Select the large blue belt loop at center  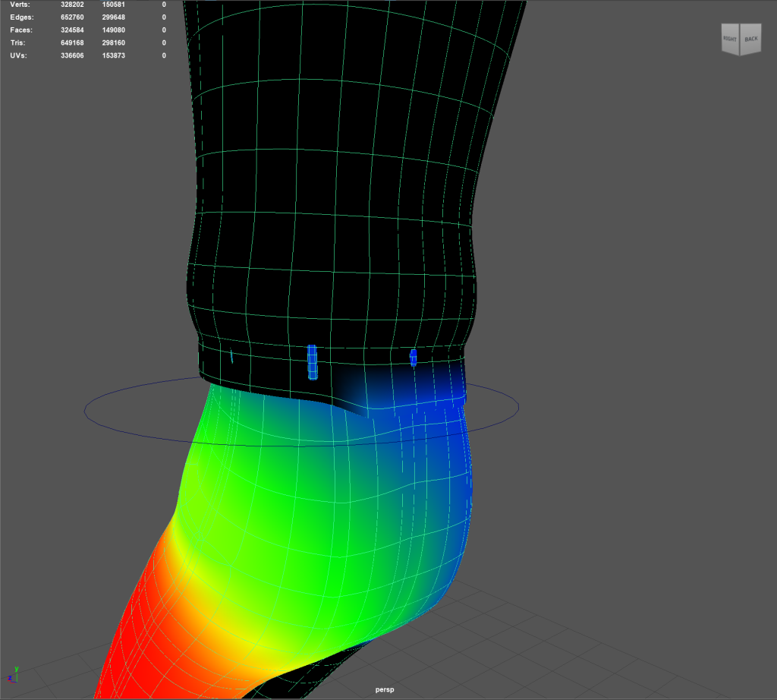[x=312, y=361]
